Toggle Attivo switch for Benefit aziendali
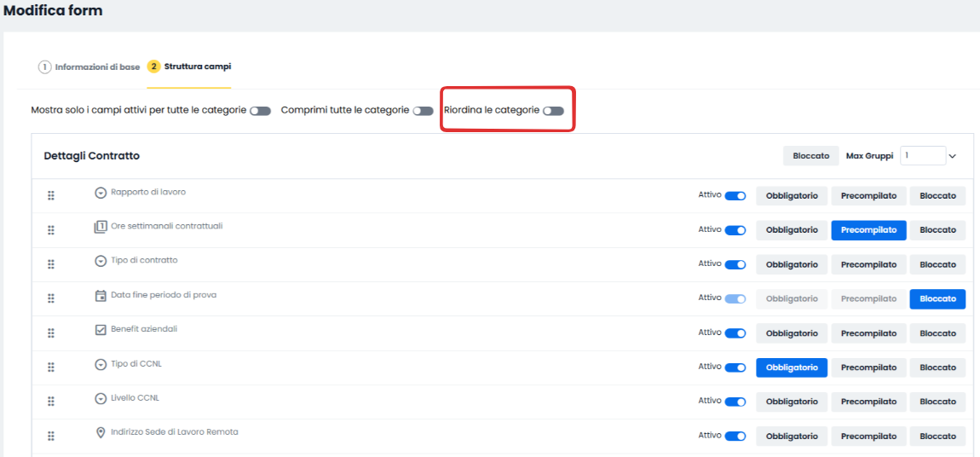 [x=735, y=333]
